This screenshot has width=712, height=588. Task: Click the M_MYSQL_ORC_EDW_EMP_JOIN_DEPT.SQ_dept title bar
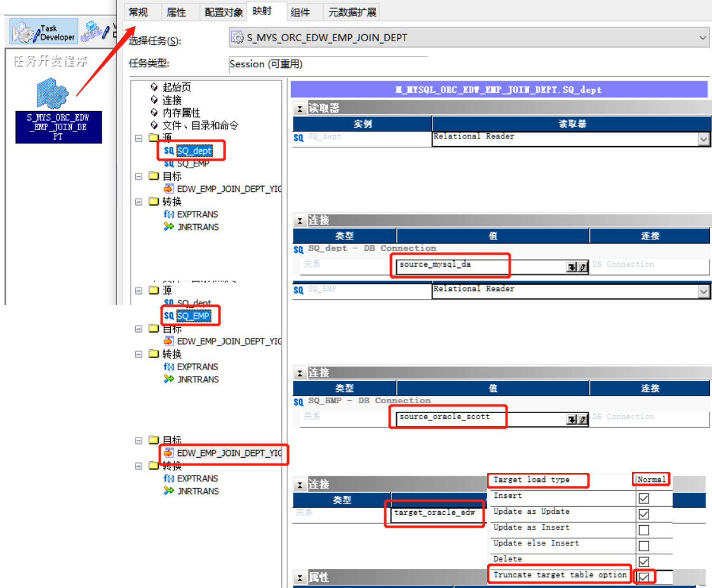499,90
